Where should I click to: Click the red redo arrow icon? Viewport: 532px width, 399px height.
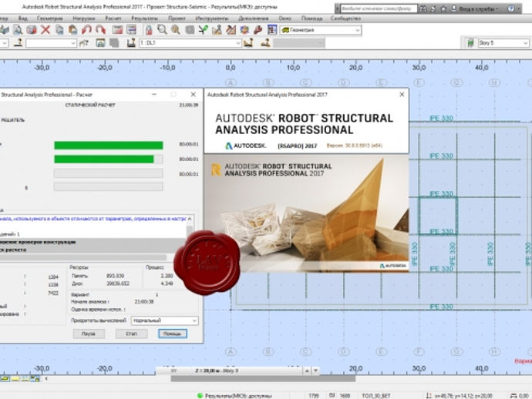pyautogui.click(x=100, y=30)
